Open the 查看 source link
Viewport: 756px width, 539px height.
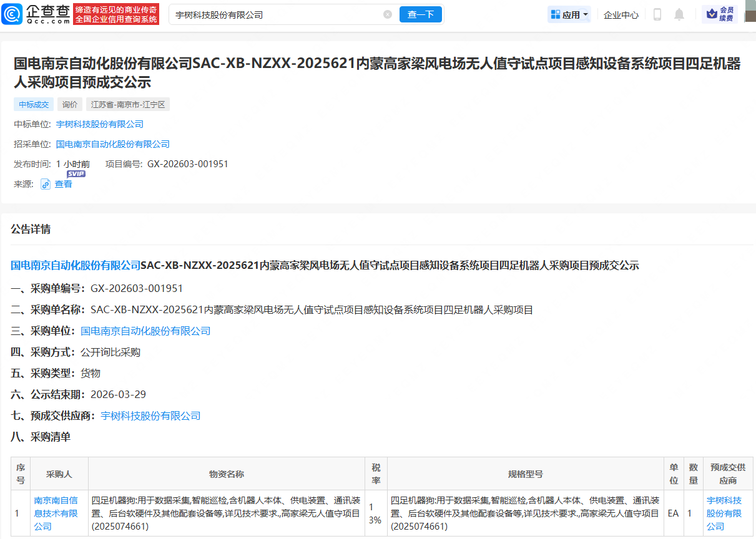[x=62, y=184]
